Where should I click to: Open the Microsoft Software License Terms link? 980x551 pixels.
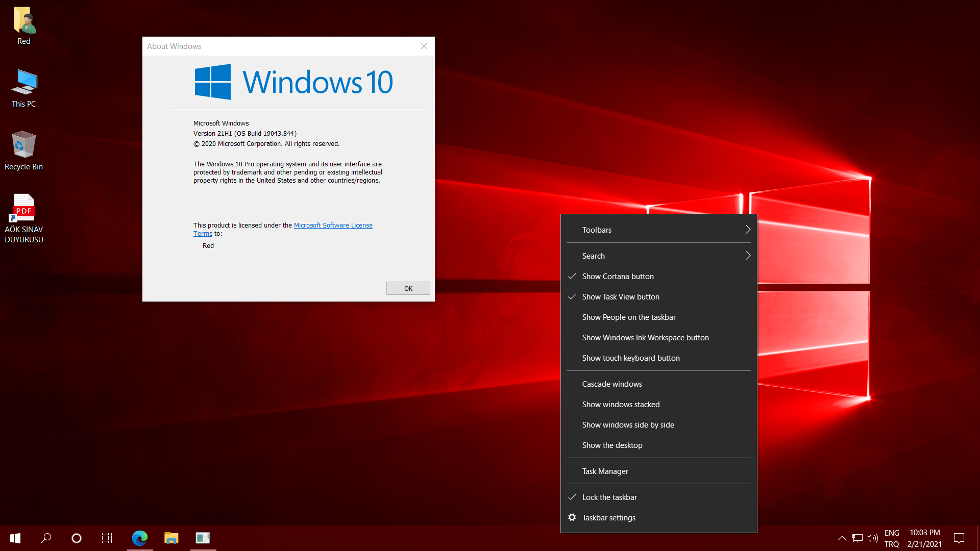click(333, 226)
